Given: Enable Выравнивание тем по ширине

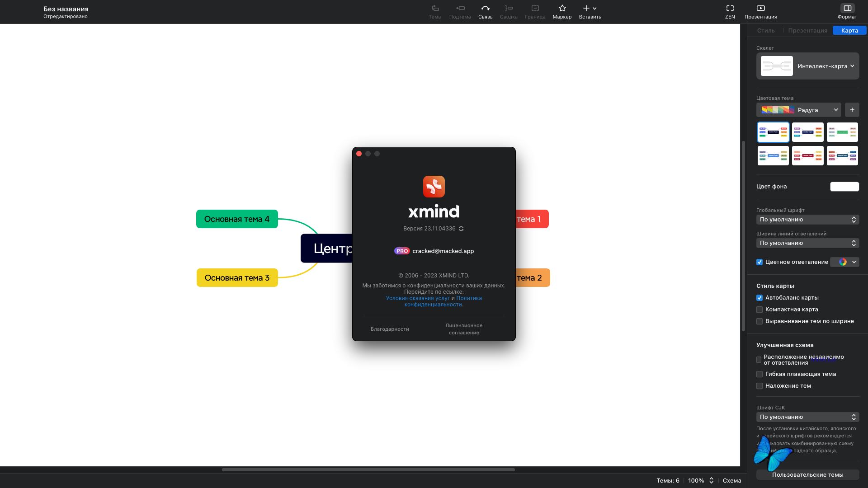Looking at the screenshot, I should (x=759, y=321).
